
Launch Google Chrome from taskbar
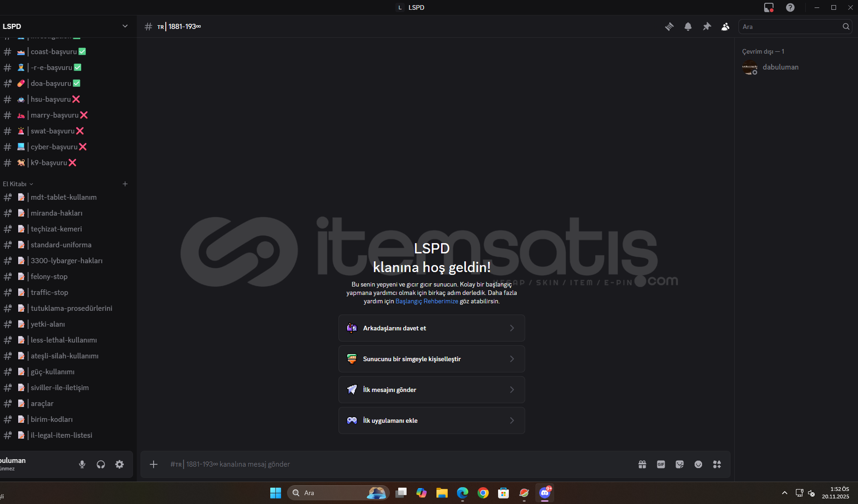483,493
